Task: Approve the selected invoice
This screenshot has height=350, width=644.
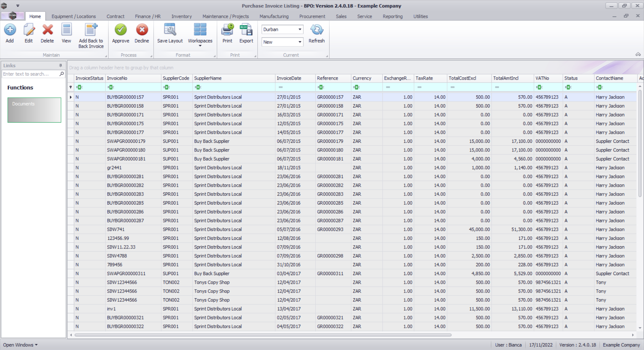Action: (120, 30)
